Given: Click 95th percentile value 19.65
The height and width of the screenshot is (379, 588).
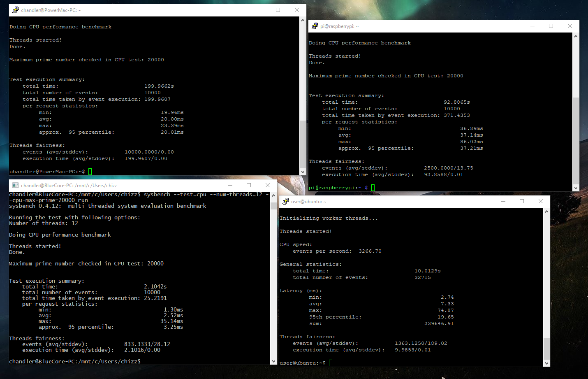Looking at the screenshot, I should coord(446,317).
